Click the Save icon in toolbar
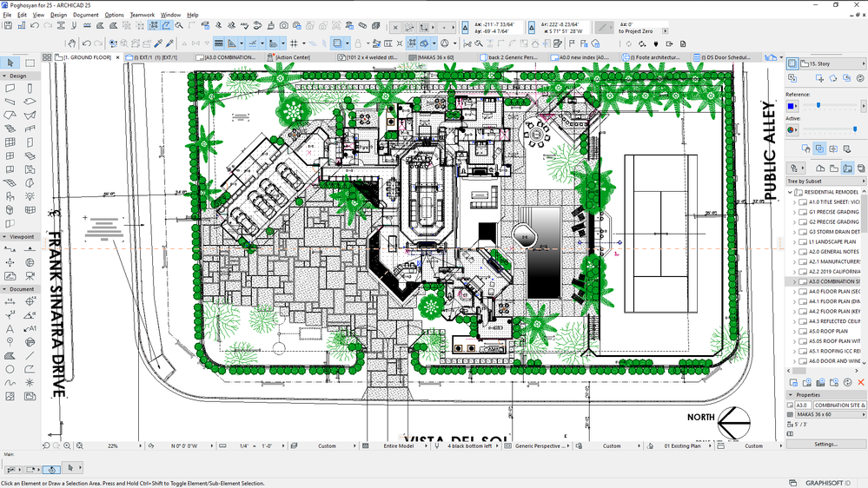Screen dimensions: 868x488 pos(8,25)
